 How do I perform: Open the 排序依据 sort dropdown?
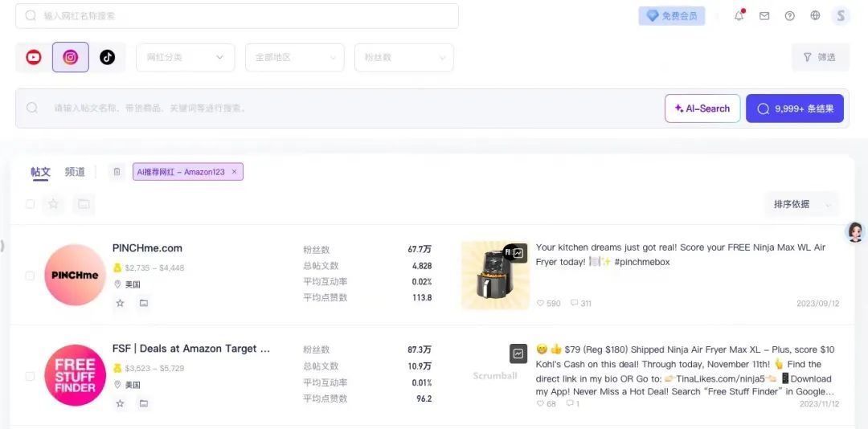pos(801,204)
